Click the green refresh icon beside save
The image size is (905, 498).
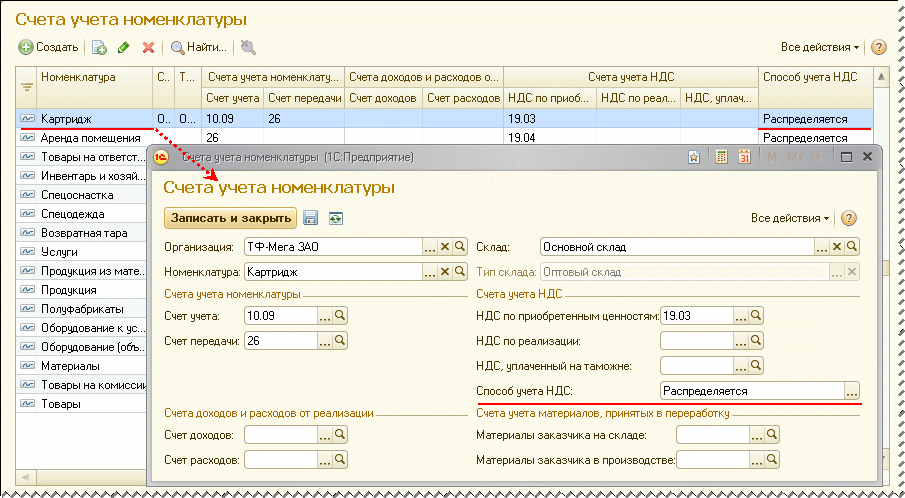click(336, 218)
